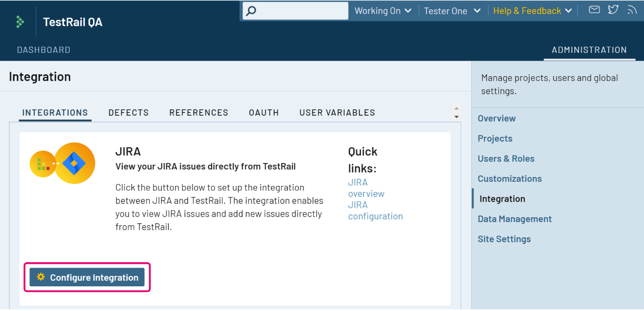Screen dimensions: 644x311
Task: Click the gear icon on Configure Integration
Action: pos(41,277)
